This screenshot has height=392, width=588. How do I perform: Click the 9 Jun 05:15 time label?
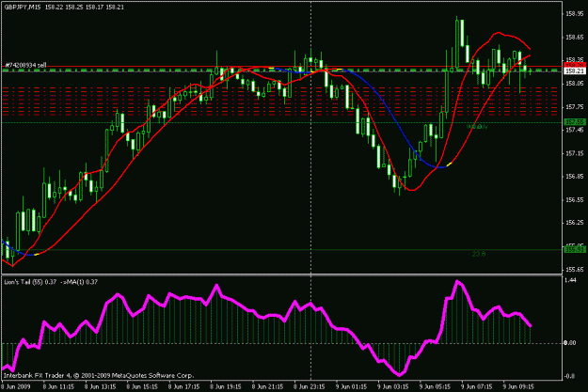(x=435, y=386)
